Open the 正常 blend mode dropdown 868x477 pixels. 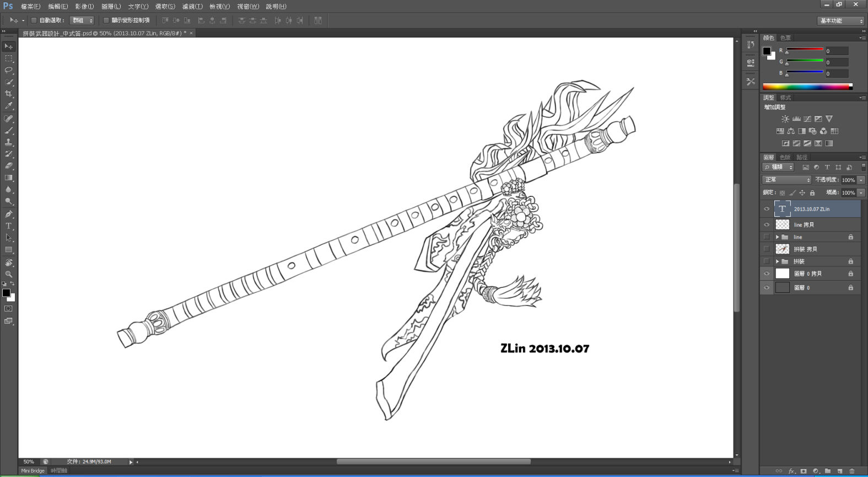[787, 180]
